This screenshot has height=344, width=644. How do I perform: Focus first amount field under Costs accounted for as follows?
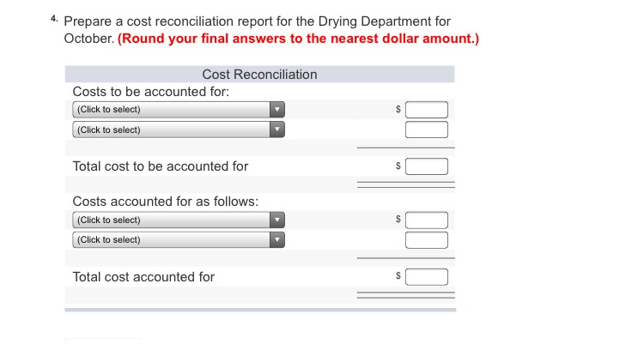427,220
